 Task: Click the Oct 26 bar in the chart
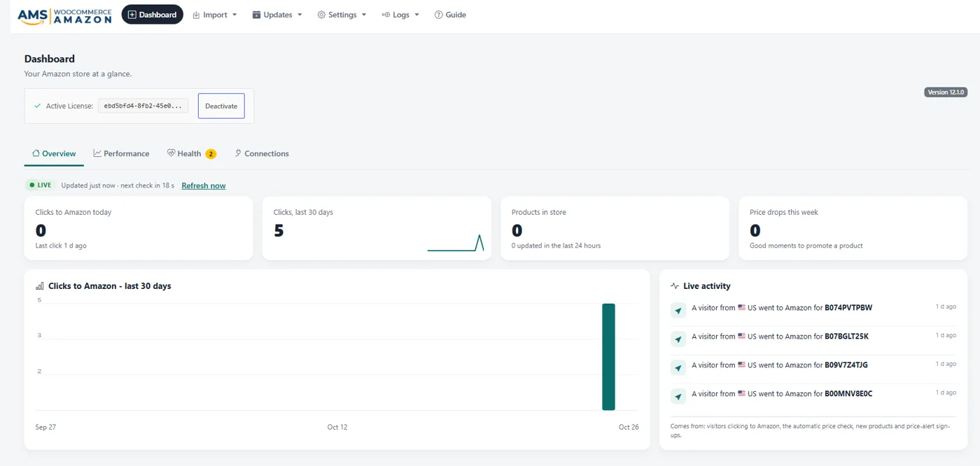pos(608,357)
